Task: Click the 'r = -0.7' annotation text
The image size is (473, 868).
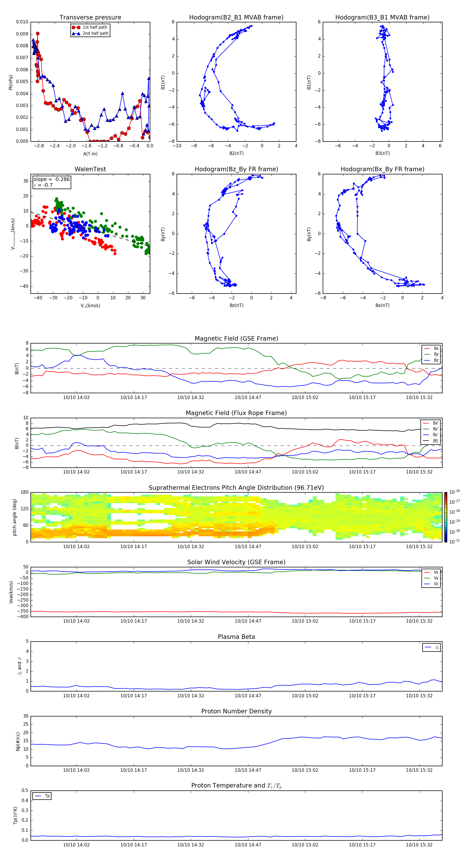Action: [x=43, y=185]
